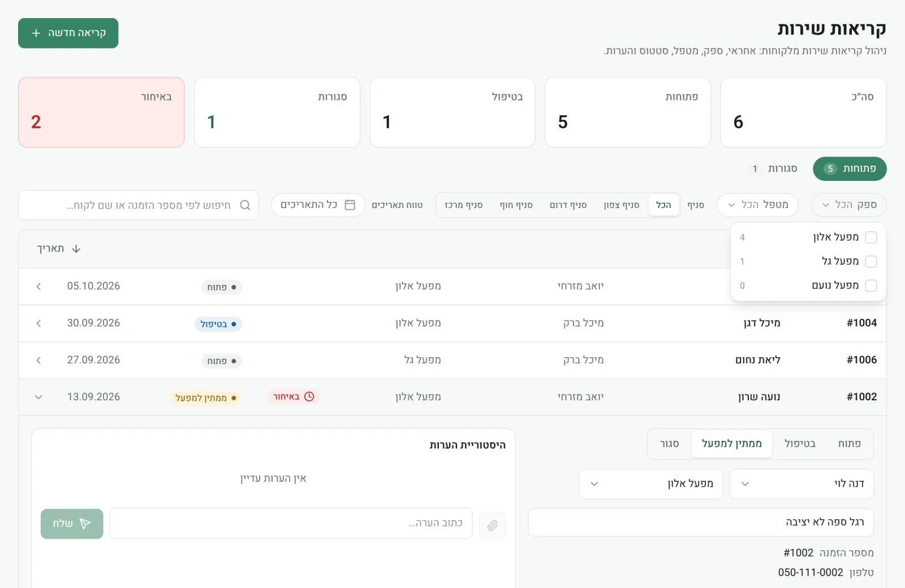905x588 pixels.
Task: Click the plus icon in קריאה חדשה button
Action: 36,33
